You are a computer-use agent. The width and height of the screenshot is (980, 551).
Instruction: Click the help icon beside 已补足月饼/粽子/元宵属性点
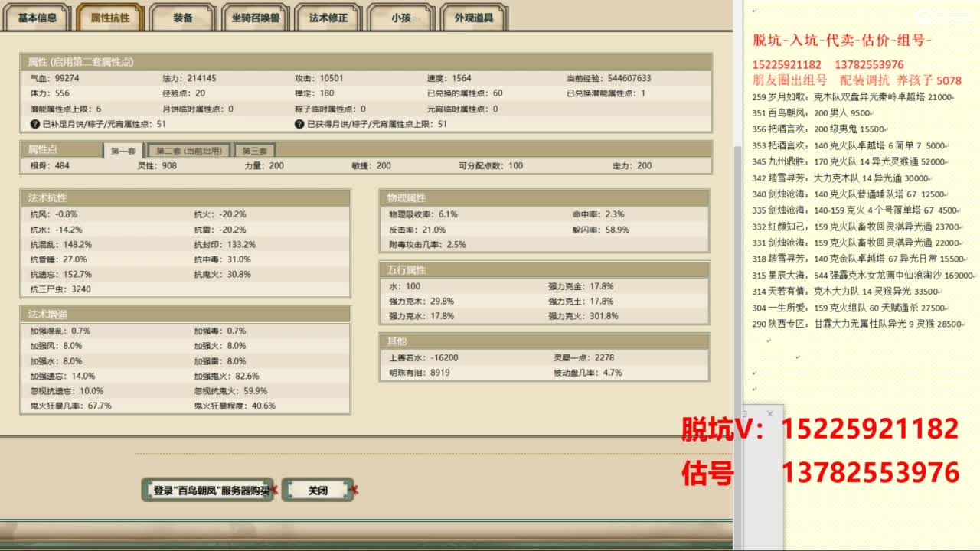click(34, 124)
